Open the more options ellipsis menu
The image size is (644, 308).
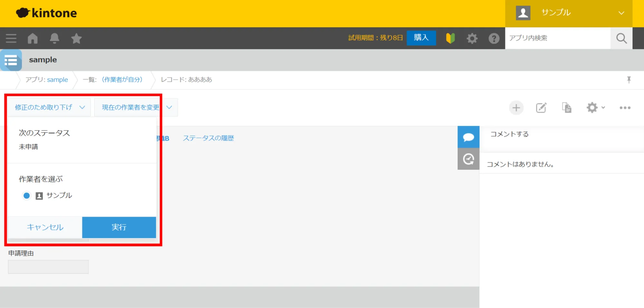click(625, 108)
